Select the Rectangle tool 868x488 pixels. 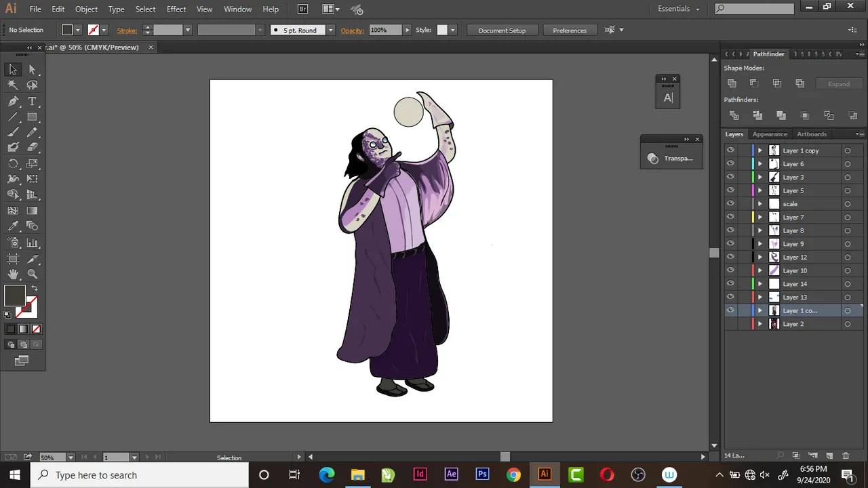tap(32, 117)
